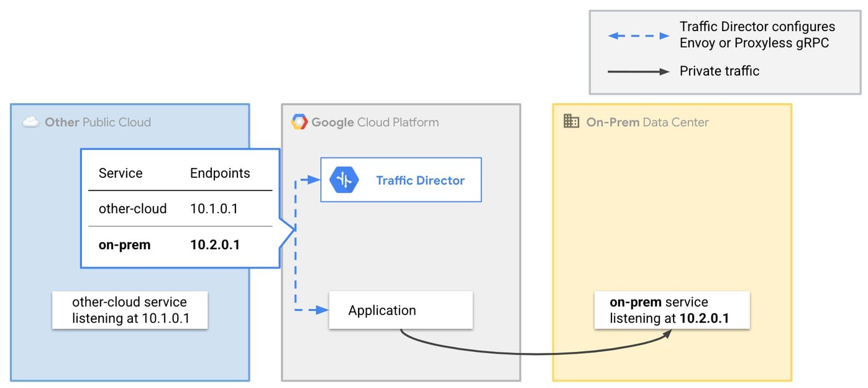Click the cloud icon beside Other Public Cloud
868x388 pixels.
click(30, 122)
